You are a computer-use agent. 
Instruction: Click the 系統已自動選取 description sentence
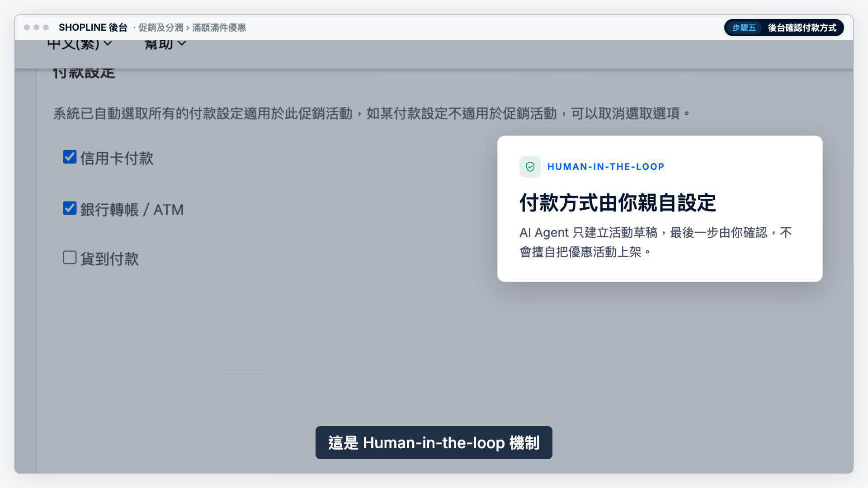click(x=372, y=113)
